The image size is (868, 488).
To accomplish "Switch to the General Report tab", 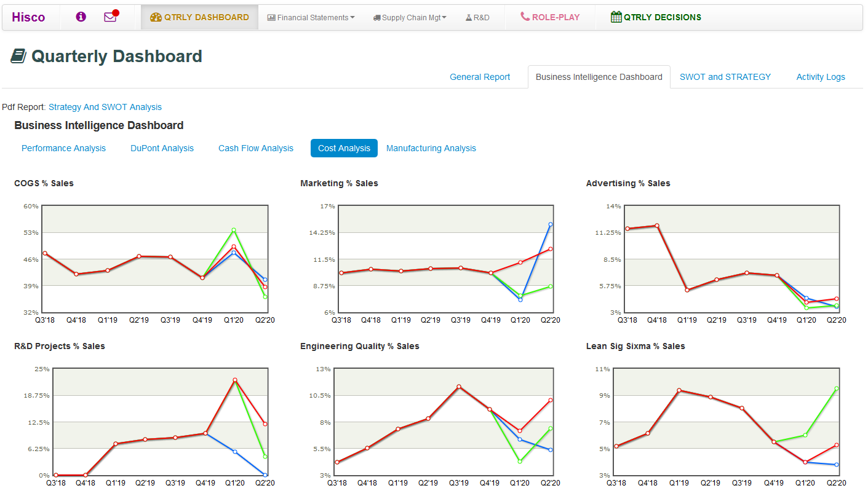I will pyautogui.click(x=480, y=77).
